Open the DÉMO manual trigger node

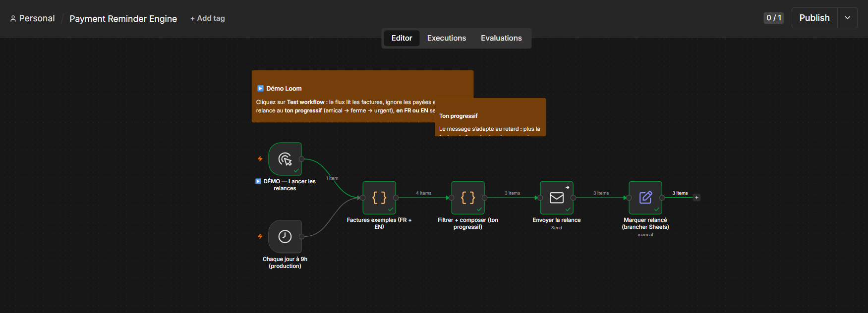[x=285, y=159]
